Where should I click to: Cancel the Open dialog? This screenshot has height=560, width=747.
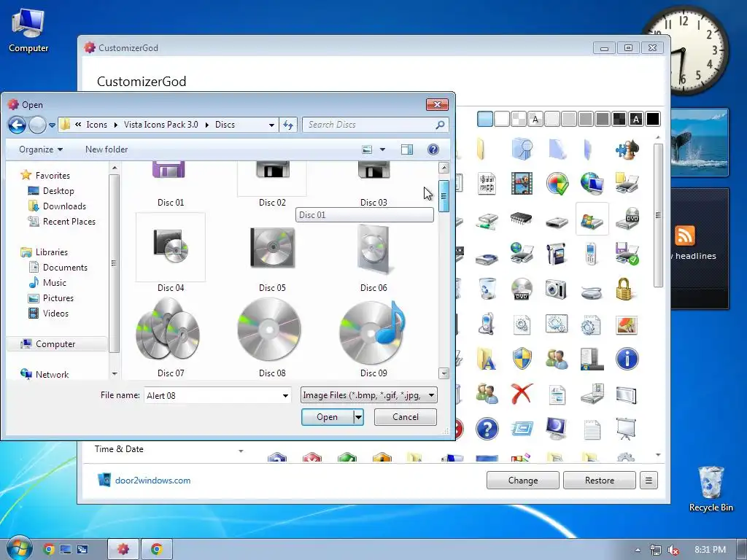click(406, 417)
